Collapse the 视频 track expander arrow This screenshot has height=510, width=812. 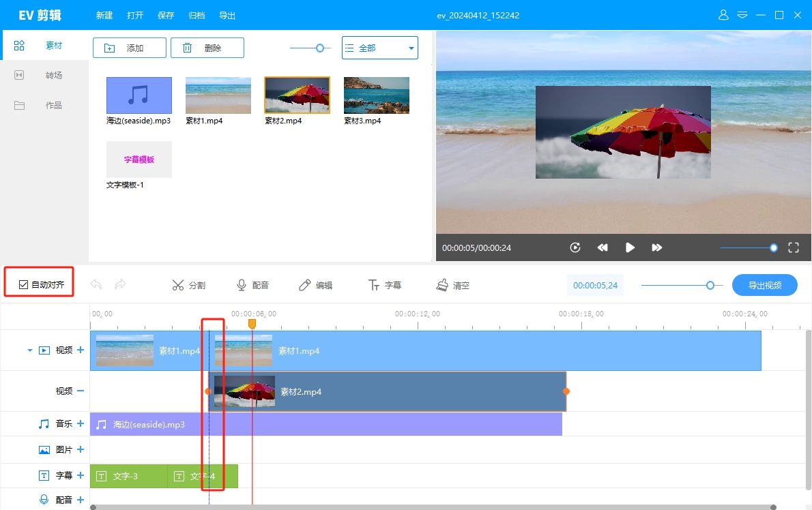(x=29, y=350)
